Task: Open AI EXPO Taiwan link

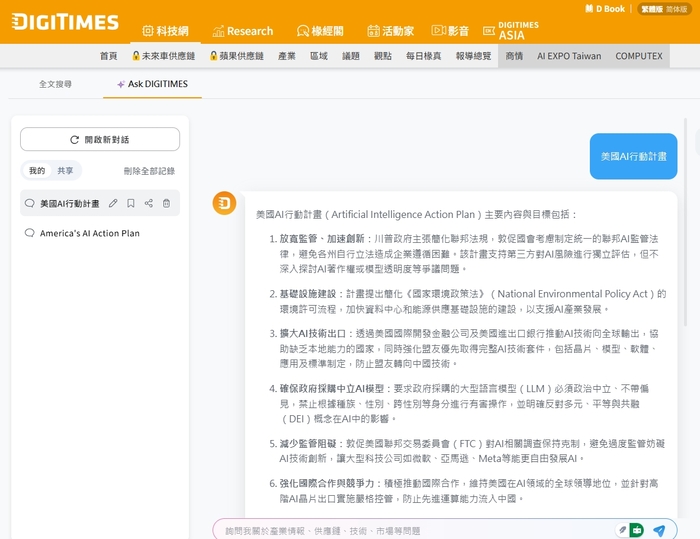Action: [569, 56]
